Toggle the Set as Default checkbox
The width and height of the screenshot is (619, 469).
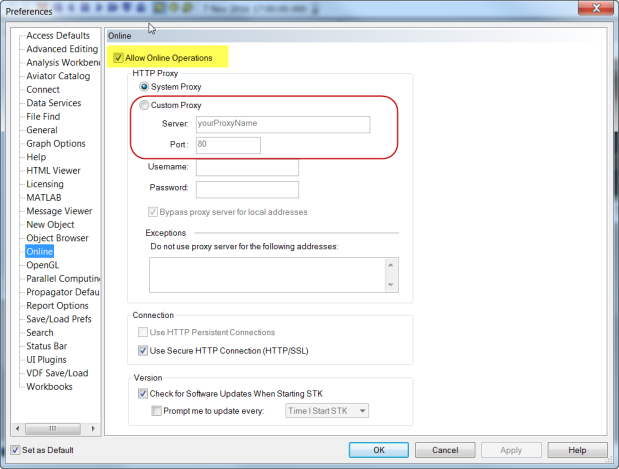tap(15, 450)
